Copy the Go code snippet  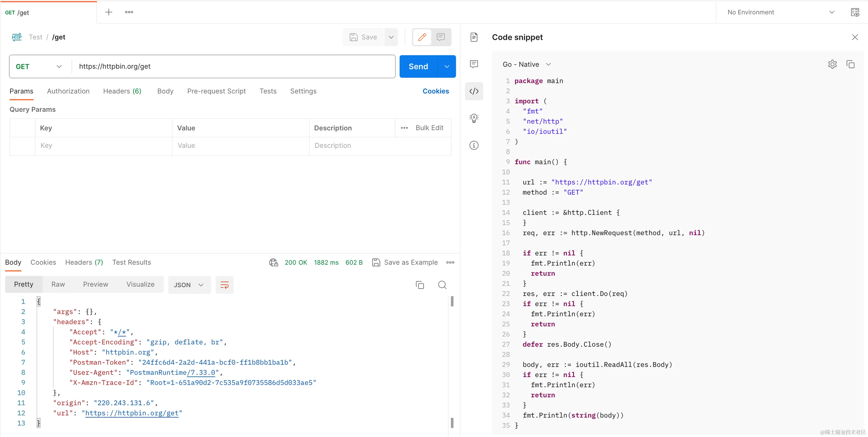[x=850, y=64]
